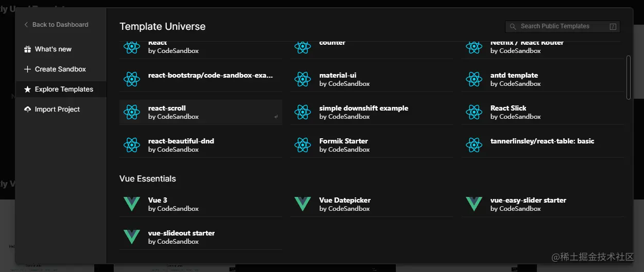This screenshot has width=644, height=272.
Task: Click the Vue Datepicker title
Action: pos(345,200)
